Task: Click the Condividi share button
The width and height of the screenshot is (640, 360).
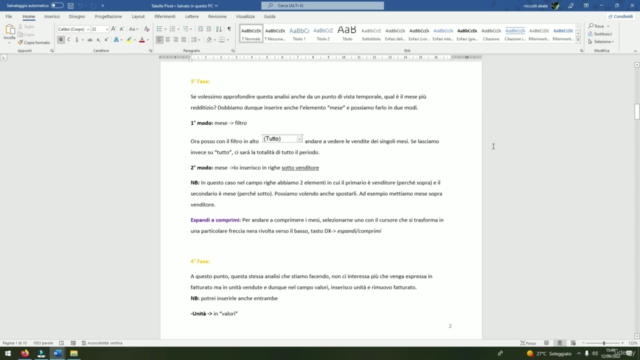Action: (621, 17)
